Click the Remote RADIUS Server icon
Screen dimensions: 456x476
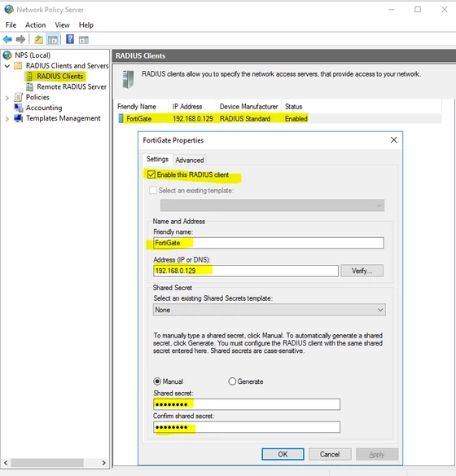point(29,87)
